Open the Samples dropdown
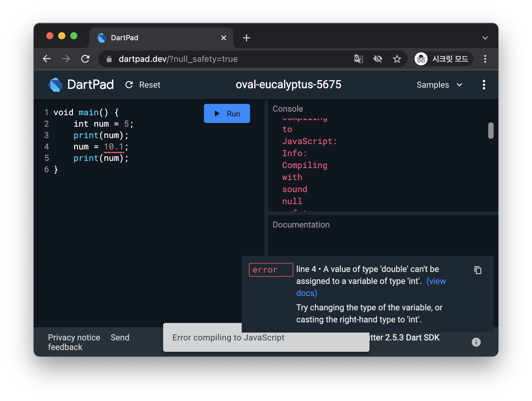The image size is (532, 401). point(439,85)
